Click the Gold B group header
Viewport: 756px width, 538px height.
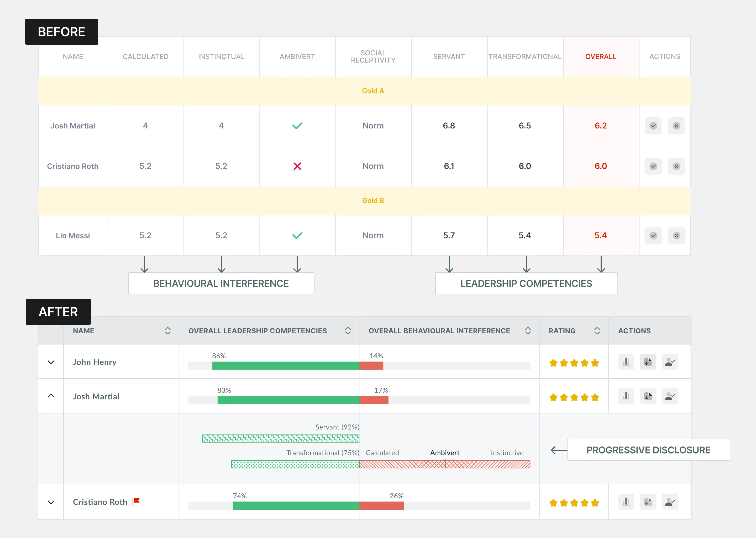click(373, 201)
